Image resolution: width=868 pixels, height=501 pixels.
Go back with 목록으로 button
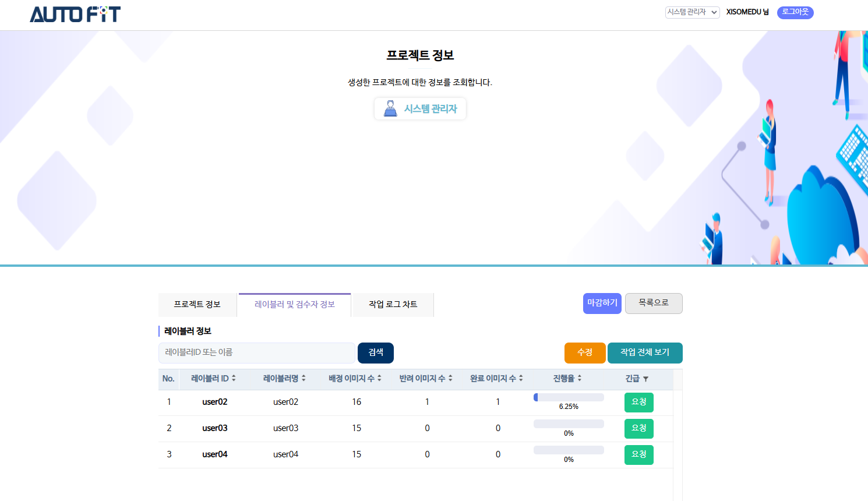653,303
